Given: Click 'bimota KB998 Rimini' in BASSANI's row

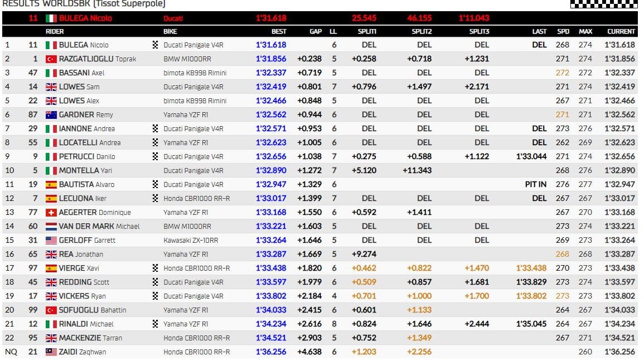Looking at the screenshot, I should [x=195, y=73].
